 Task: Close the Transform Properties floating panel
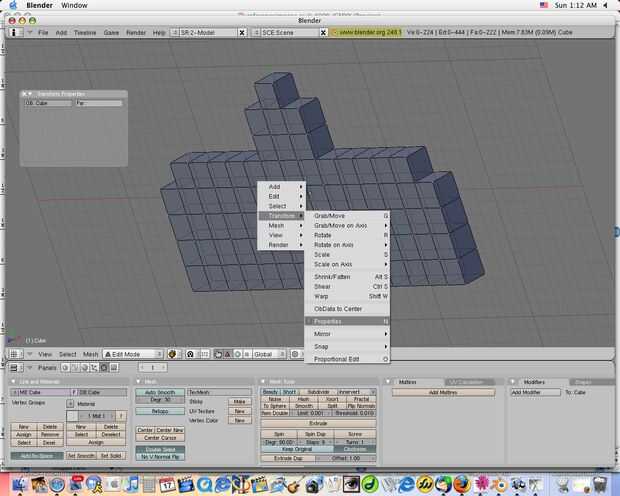[x=24, y=94]
